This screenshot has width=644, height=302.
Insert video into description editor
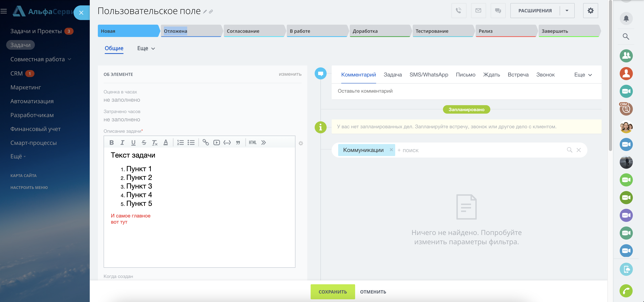click(x=216, y=143)
